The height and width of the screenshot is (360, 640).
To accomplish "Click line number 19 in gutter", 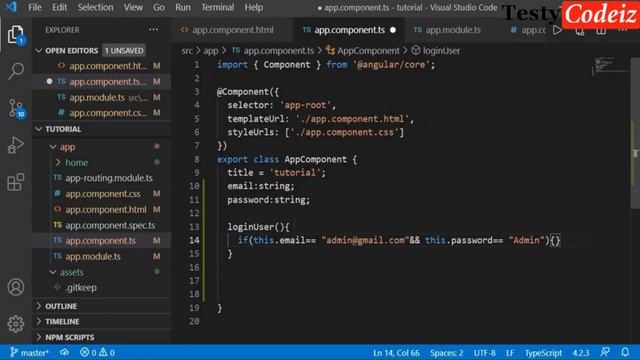I will point(194,308).
